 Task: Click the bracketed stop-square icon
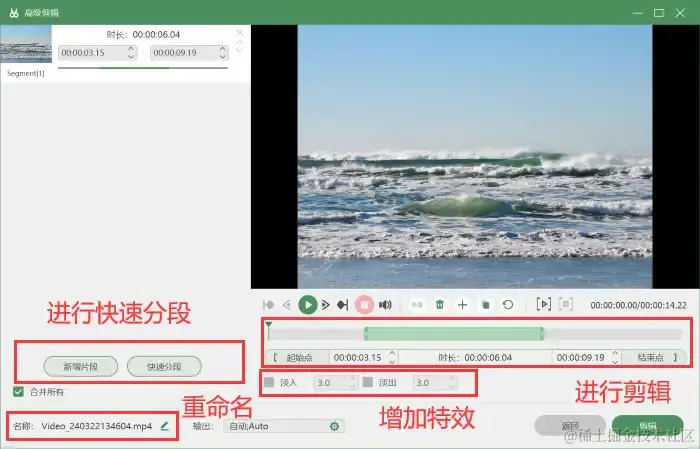(x=566, y=304)
